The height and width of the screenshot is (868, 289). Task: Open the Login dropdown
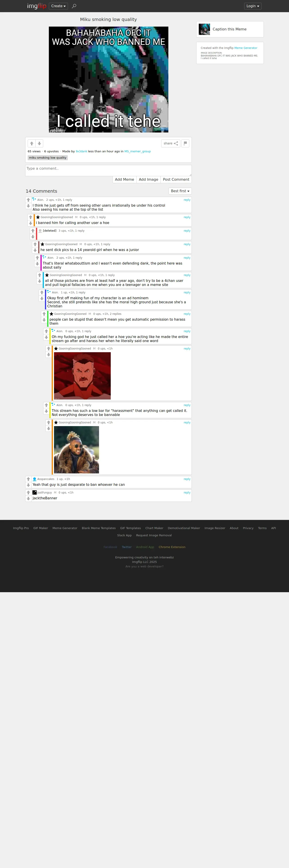coord(253,6)
